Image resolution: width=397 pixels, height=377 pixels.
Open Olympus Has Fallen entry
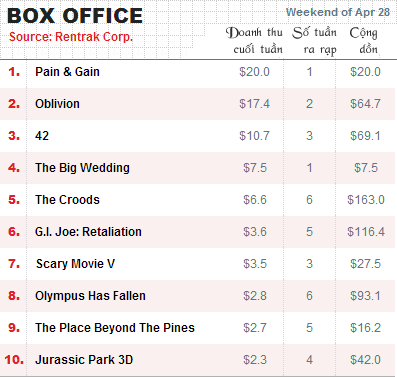pyautogui.click(x=90, y=296)
